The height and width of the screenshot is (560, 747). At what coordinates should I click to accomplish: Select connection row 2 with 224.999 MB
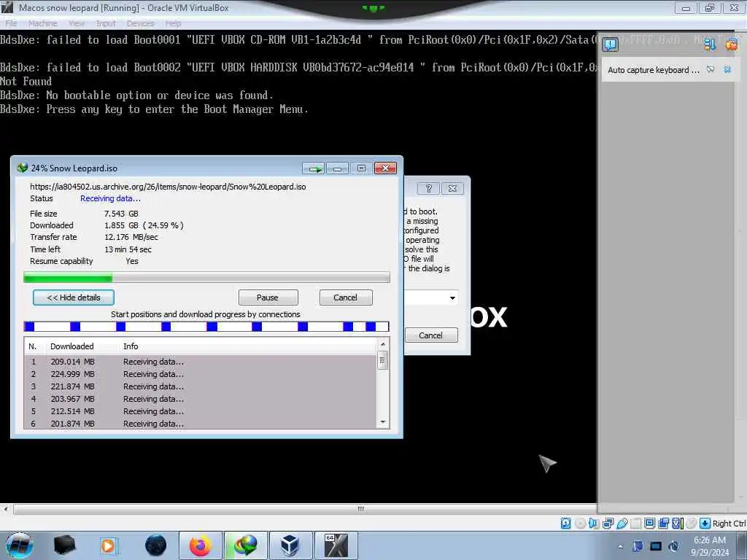[x=201, y=374]
